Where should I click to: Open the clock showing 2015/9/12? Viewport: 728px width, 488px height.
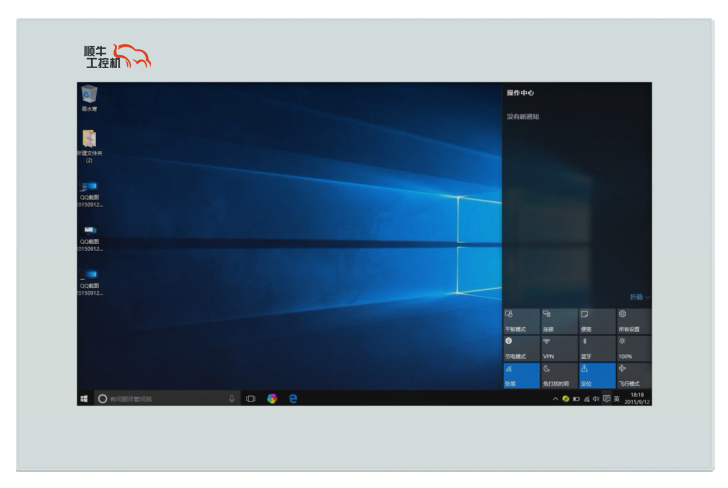[x=637, y=398]
